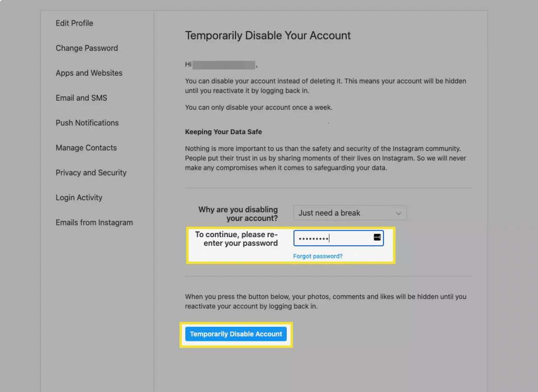Open Privacy and Security settings

coord(91,173)
